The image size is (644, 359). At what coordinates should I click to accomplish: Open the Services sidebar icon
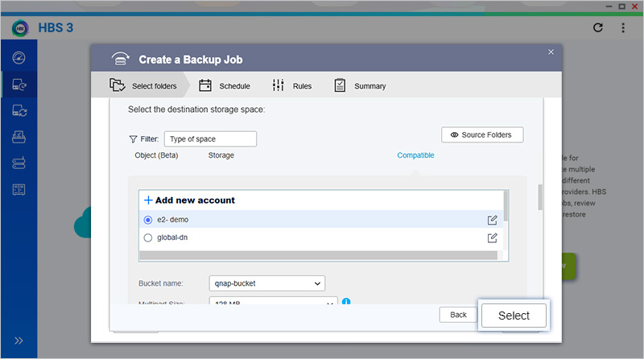tap(19, 189)
